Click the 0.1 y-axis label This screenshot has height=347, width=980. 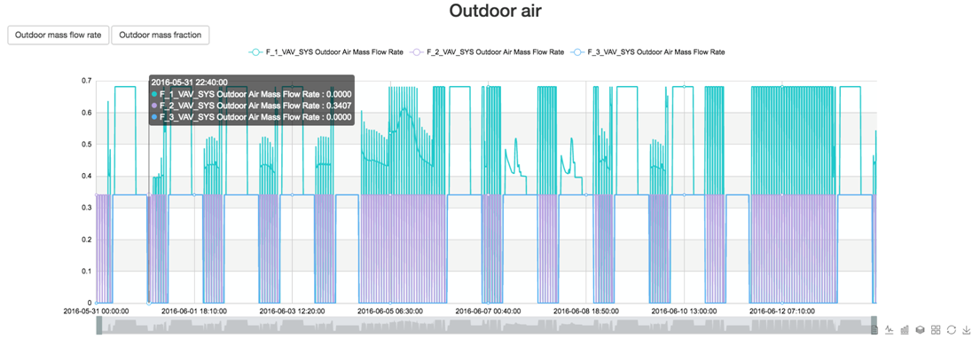pos(86,272)
